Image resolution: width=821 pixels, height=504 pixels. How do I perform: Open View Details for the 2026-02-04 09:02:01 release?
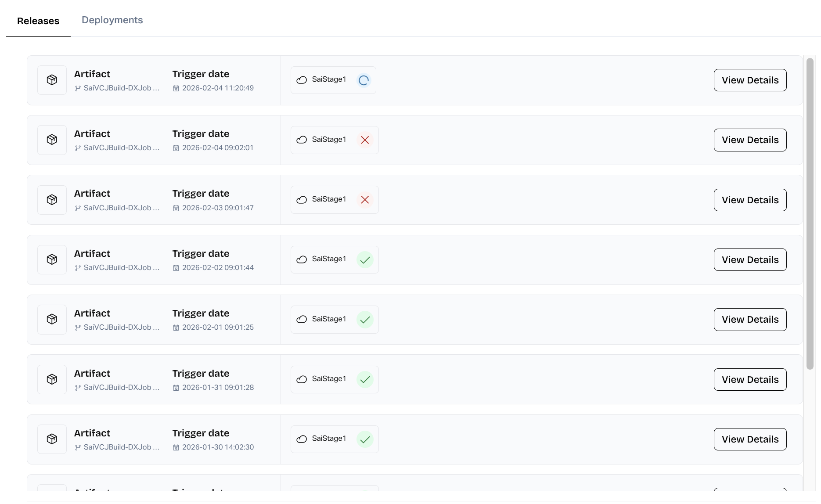tap(750, 140)
